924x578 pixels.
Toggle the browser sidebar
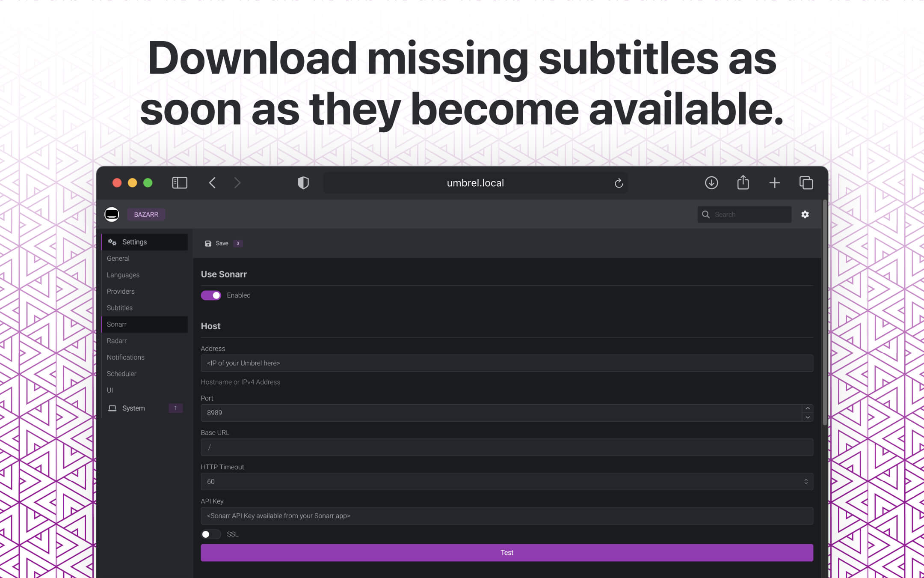(x=180, y=182)
